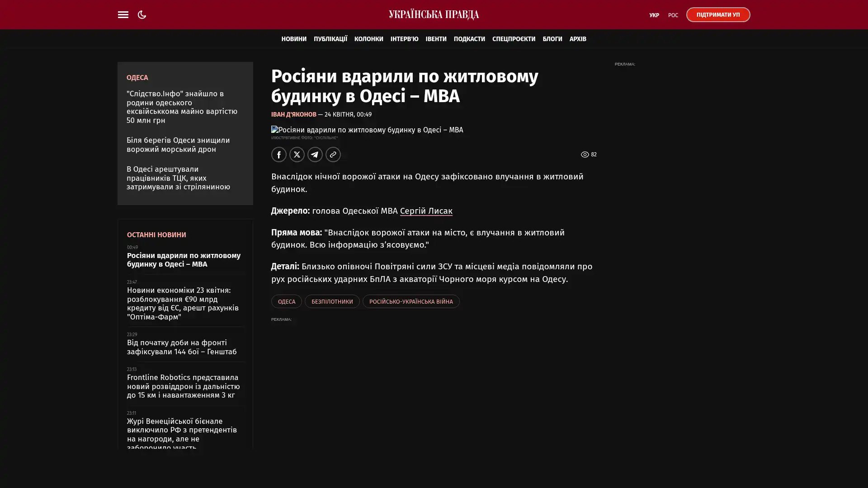Open the hamburger menu icon
Viewport: 868px width, 488px height.
pyautogui.click(x=123, y=15)
